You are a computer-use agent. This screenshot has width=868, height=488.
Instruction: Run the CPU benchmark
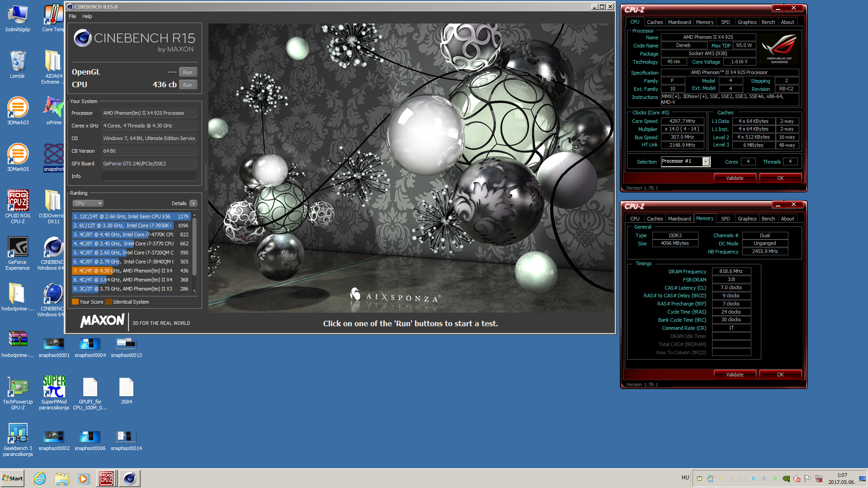(x=188, y=85)
